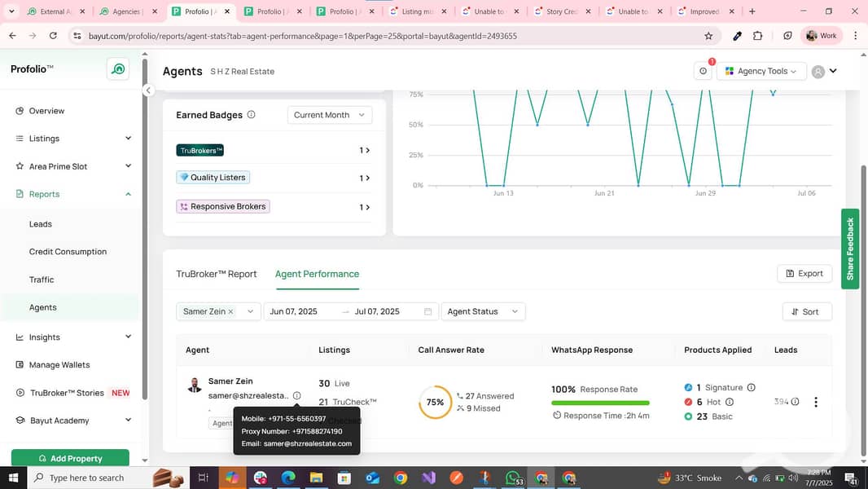This screenshot has width=868, height=489.
Task: Open Visual Studio from the taskbar
Action: point(428,478)
